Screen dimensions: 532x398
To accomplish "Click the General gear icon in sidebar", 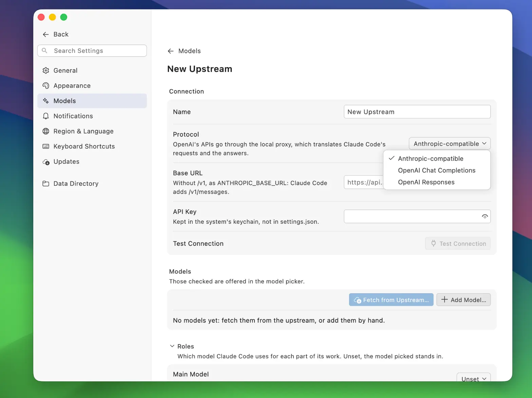I will click(x=46, y=71).
